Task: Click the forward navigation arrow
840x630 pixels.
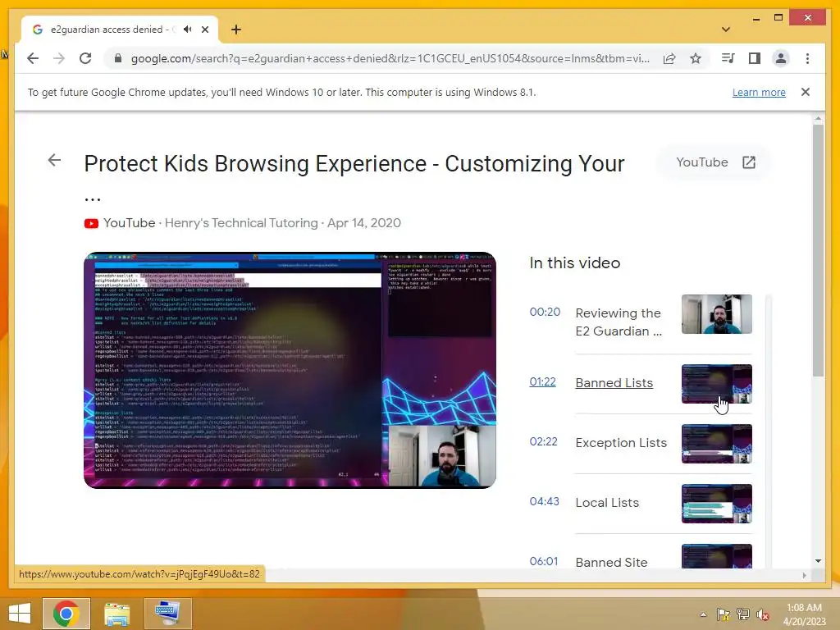Action: click(x=59, y=58)
